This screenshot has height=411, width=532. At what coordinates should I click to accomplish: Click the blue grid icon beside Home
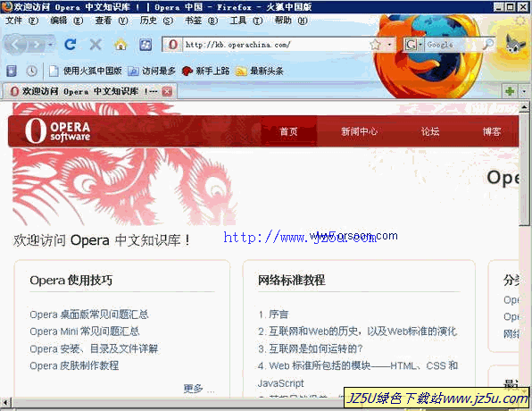coord(145,45)
